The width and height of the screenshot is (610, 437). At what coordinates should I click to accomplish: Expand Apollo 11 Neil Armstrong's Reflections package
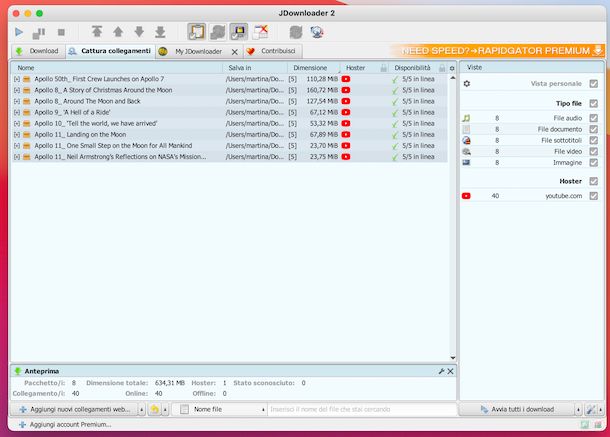17,157
